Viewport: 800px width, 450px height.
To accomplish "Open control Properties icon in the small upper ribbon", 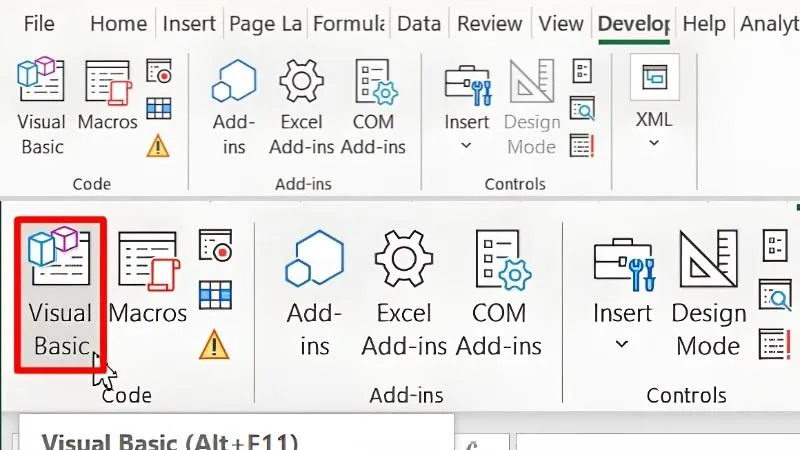I will click(582, 71).
